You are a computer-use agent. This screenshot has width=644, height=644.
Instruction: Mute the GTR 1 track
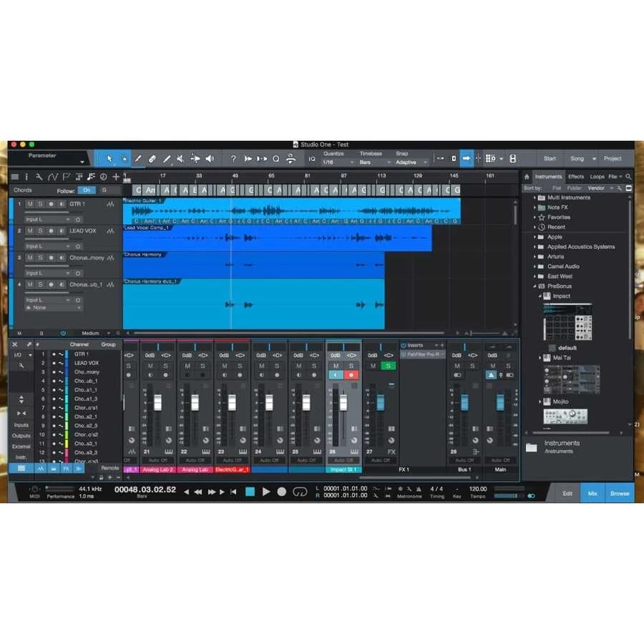point(30,204)
